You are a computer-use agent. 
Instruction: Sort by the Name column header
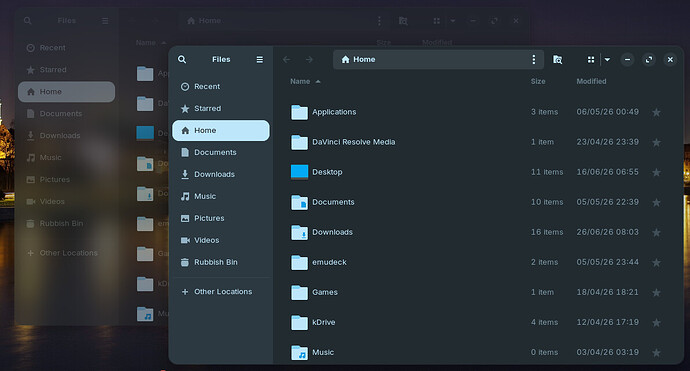tap(305, 81)
